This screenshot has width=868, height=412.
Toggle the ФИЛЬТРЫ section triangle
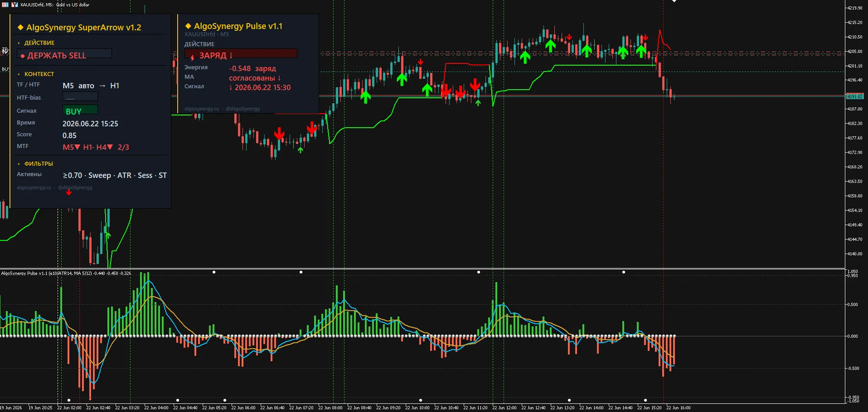tap(19, 164)
